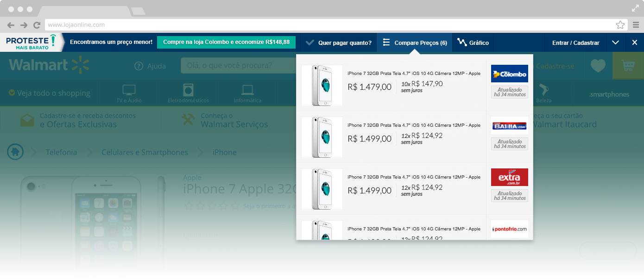Open the Eletrodomésticos category
Viewport: 644px width, 279px height.
[x=188, y=93]
